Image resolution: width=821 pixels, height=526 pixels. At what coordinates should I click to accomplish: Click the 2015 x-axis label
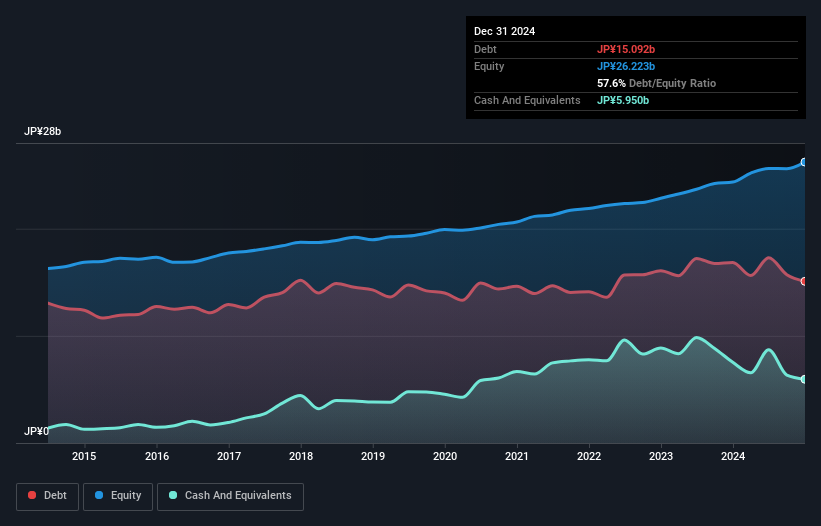84,456
